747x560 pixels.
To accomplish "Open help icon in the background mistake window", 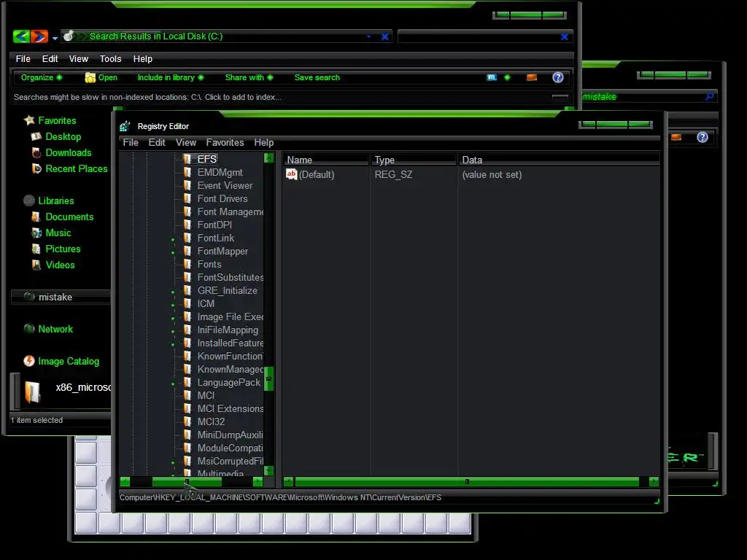I will [703, 138].
